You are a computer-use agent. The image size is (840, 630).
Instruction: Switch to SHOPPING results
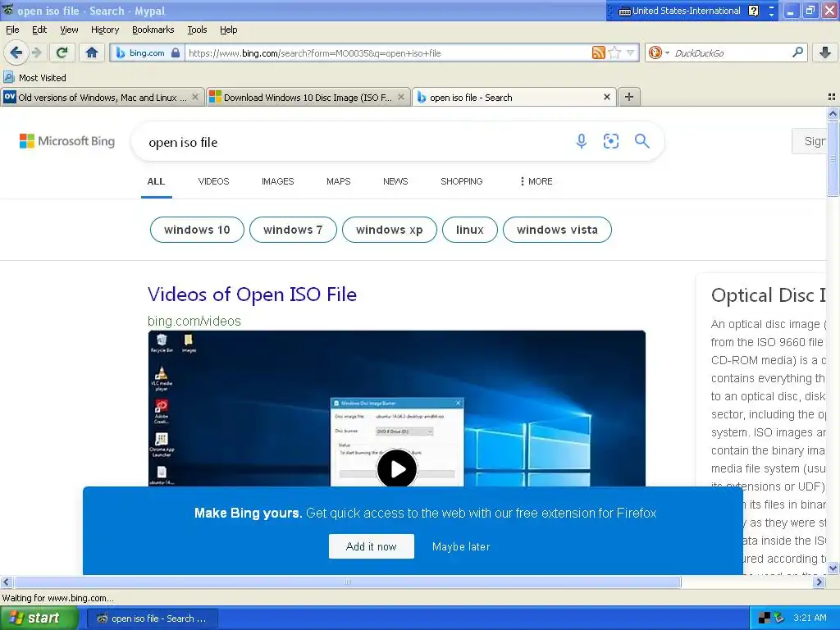(x=461, y=181)
